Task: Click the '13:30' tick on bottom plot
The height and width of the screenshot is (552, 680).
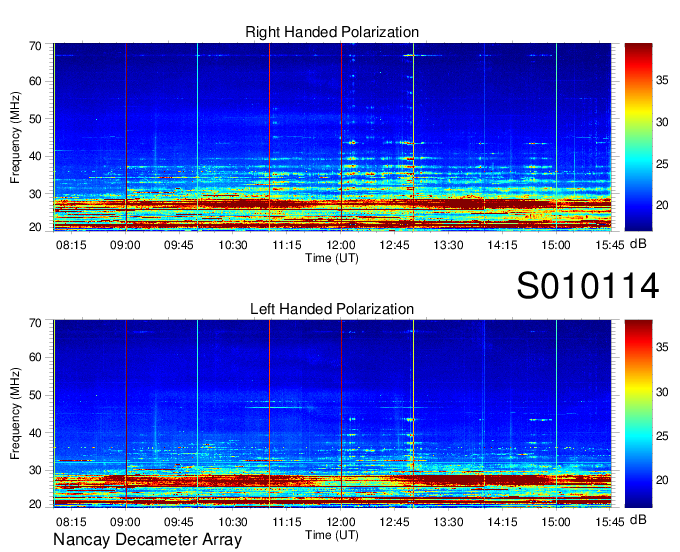Action: click(448, 522)
